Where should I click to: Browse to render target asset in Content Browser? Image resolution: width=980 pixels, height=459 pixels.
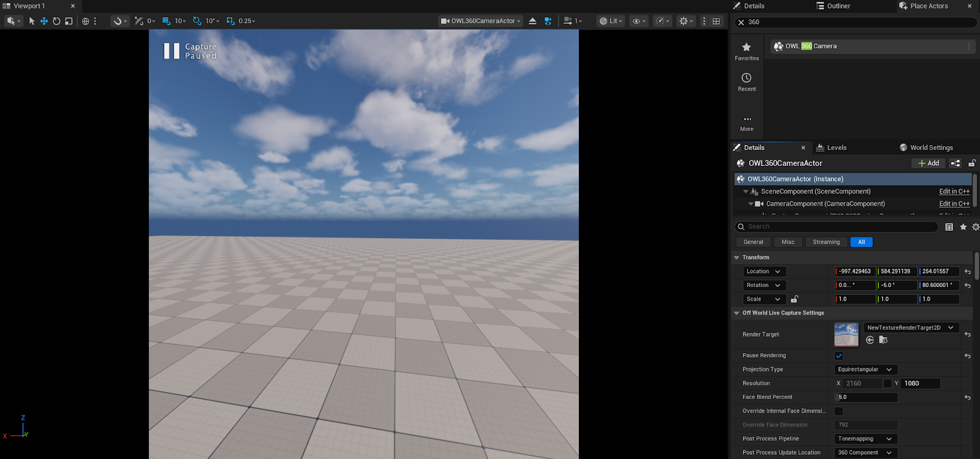point(883,340)
